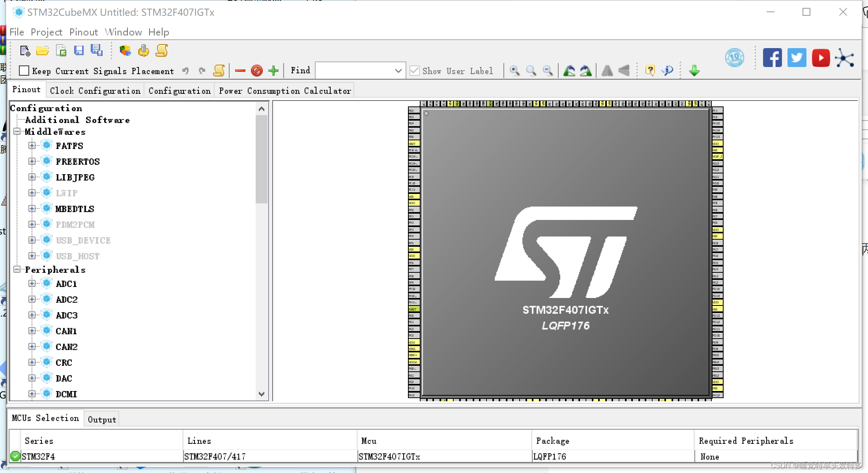Open the Power Consumption Calculator

[285, 90]
